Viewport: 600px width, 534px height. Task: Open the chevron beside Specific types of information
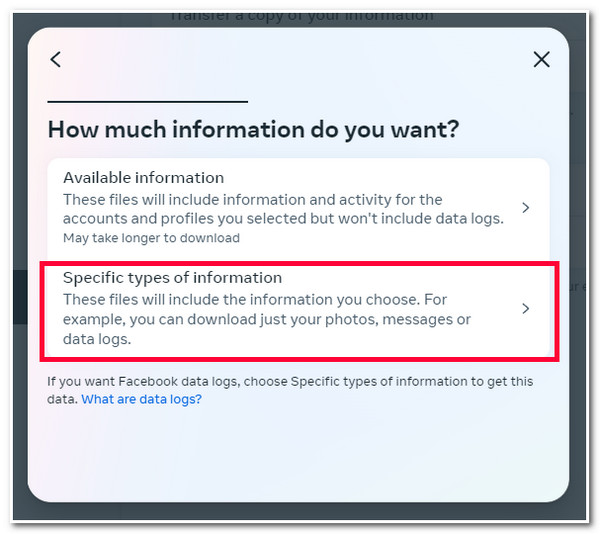(526, 308)
